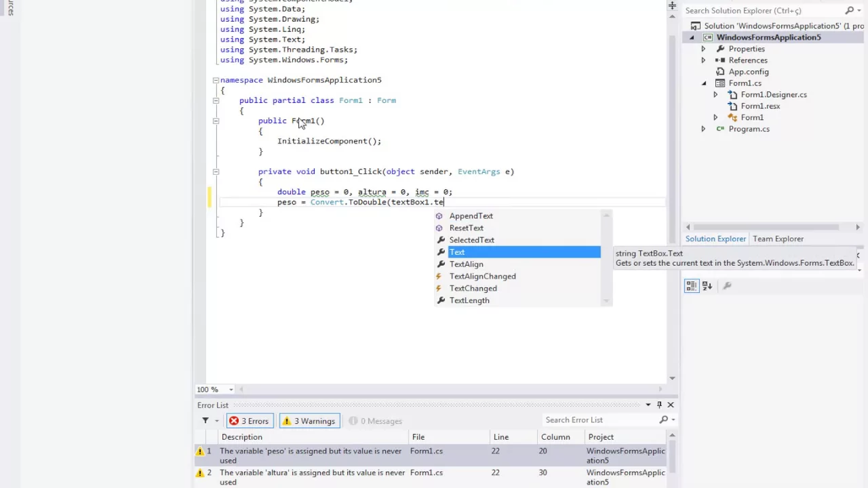Click the Error List filter funnel icon
Image resolution: width=868 pixels, height=488 pixels.
pos(205,421)
